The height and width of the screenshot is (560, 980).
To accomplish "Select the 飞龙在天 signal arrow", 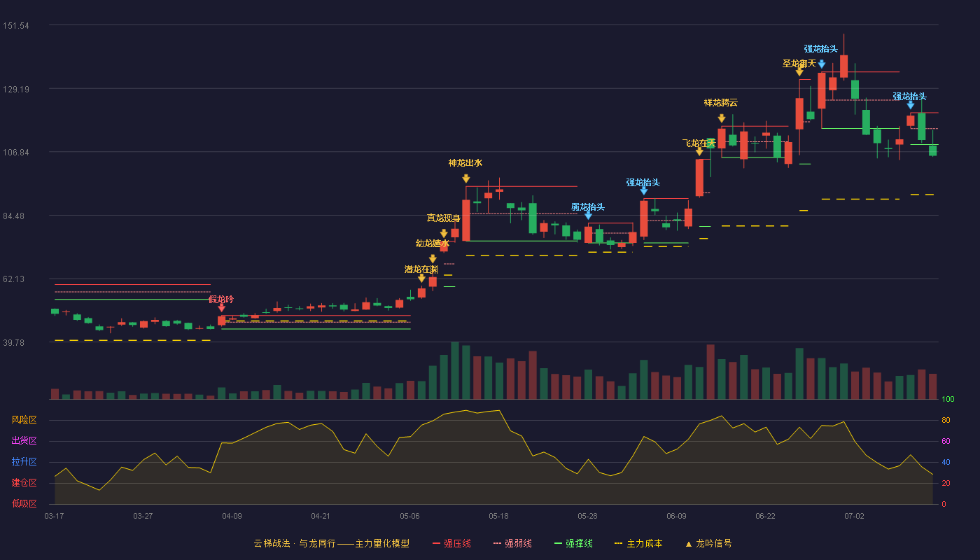I will [699, 151].
